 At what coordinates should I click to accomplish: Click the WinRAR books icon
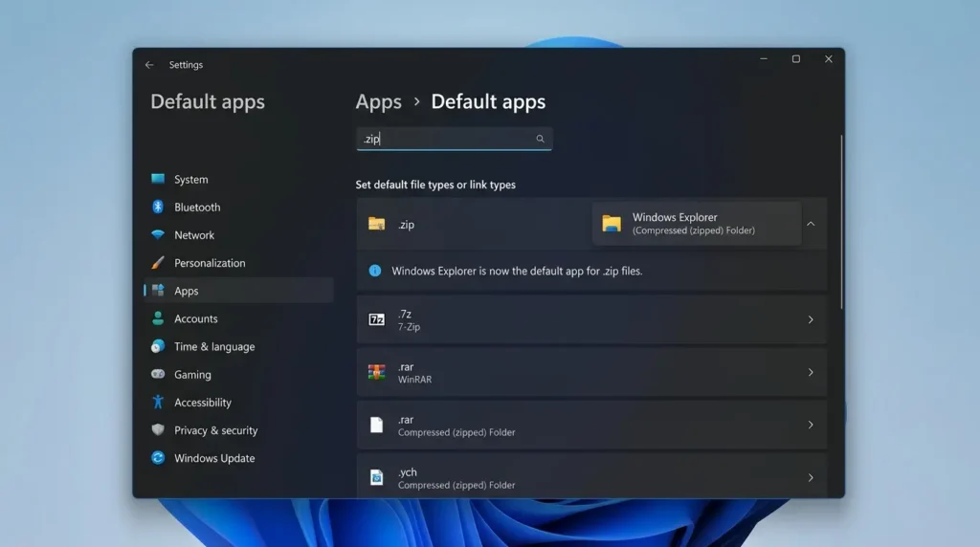[376, 372]
